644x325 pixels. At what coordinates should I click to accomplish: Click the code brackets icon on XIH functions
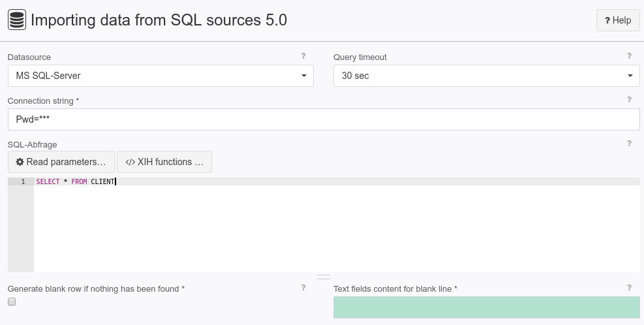coord(130,162)
